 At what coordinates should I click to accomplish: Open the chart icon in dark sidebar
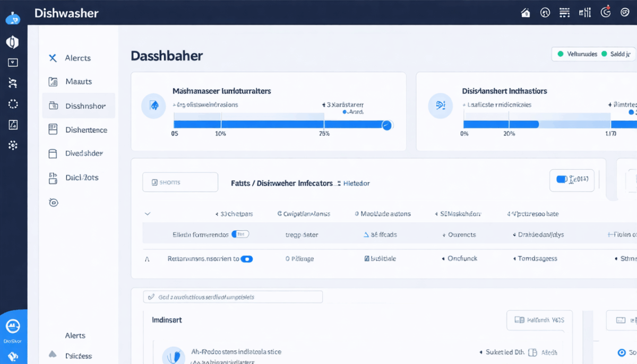(x=13, y=125)
